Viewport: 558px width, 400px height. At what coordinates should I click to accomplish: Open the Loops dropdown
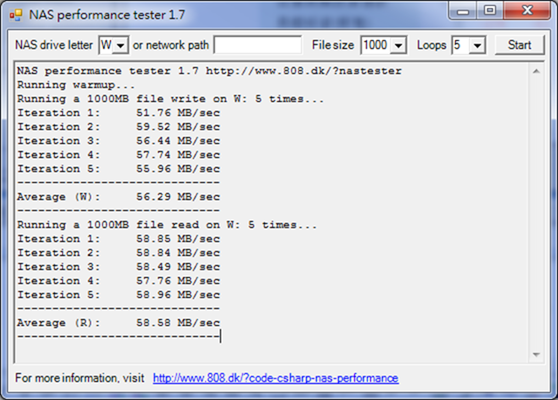[x=477, y=46]
